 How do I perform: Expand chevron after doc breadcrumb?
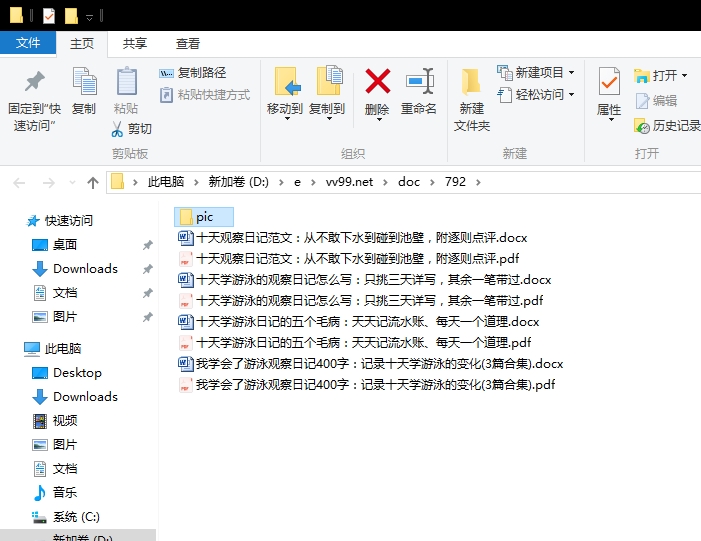[432, 182]
